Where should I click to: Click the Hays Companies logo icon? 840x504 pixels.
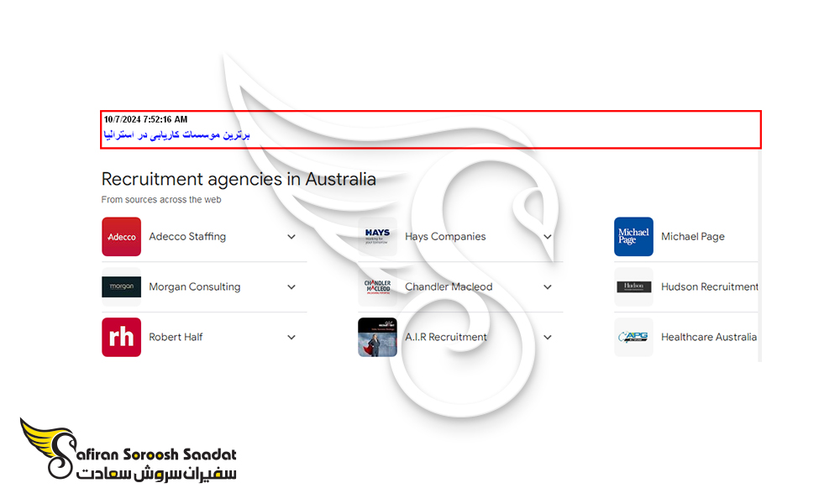pyautogui.click(x=378, y=237)
